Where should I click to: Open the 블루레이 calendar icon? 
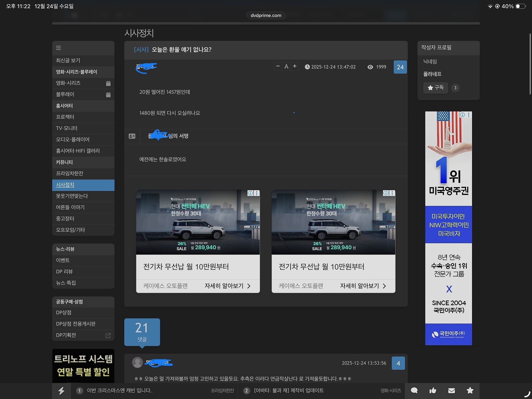(x=108, y=95)
